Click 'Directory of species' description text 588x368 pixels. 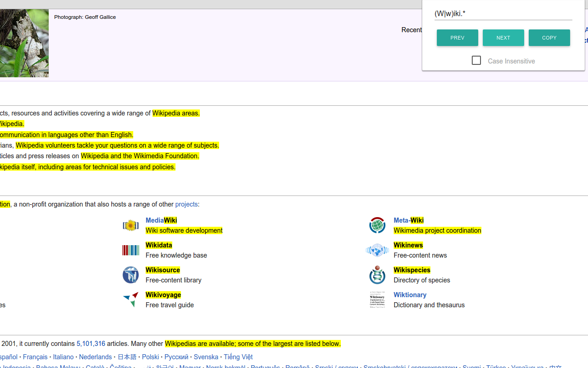pos(422,280)
